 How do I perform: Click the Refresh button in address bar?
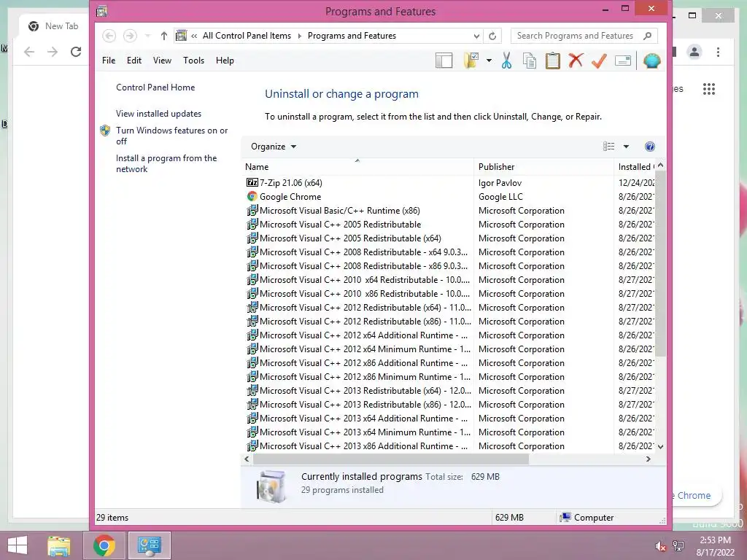[x=492, y=36]
